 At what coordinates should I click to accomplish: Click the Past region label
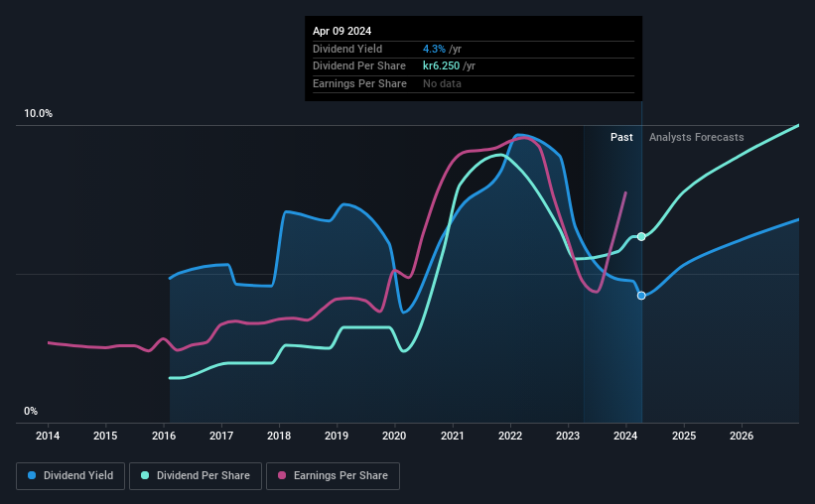coord(621,137)
